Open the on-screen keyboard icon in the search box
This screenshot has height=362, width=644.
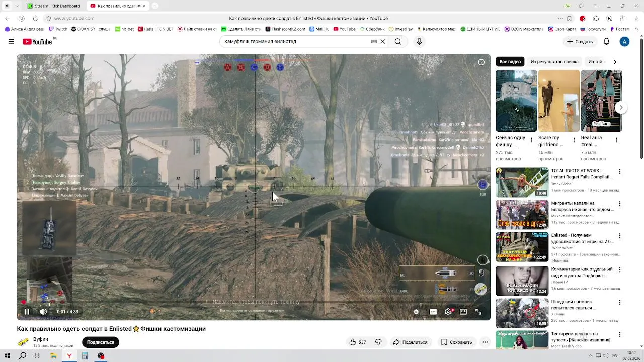click(374, 42)
